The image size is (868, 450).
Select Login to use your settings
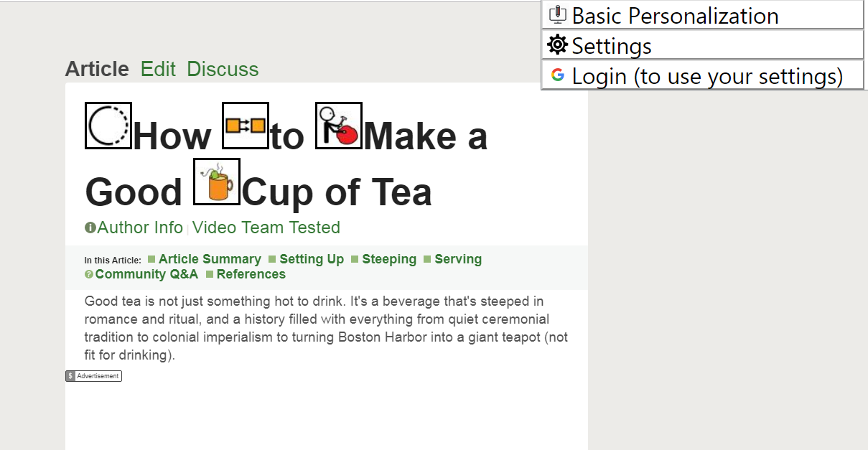pos(707,76)
